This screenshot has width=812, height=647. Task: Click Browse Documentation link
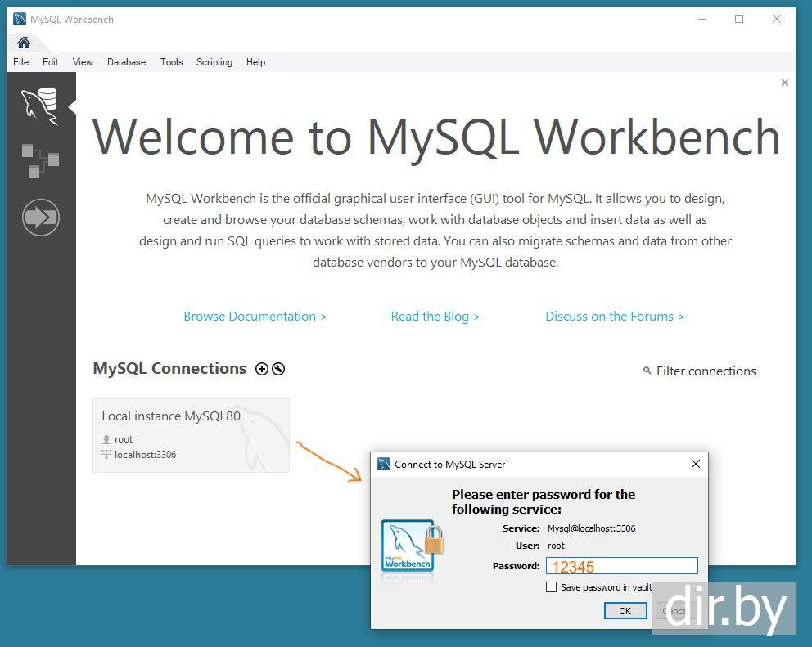click(255, 317)
